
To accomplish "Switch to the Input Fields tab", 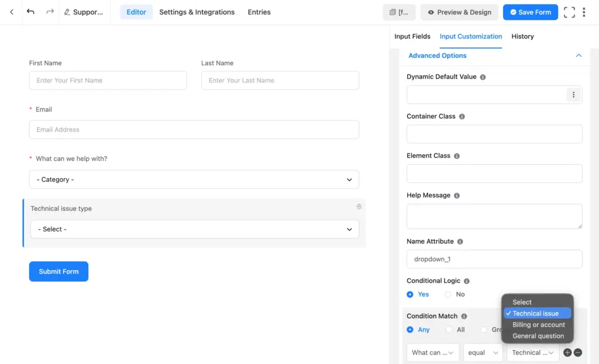I will [412, 37].
